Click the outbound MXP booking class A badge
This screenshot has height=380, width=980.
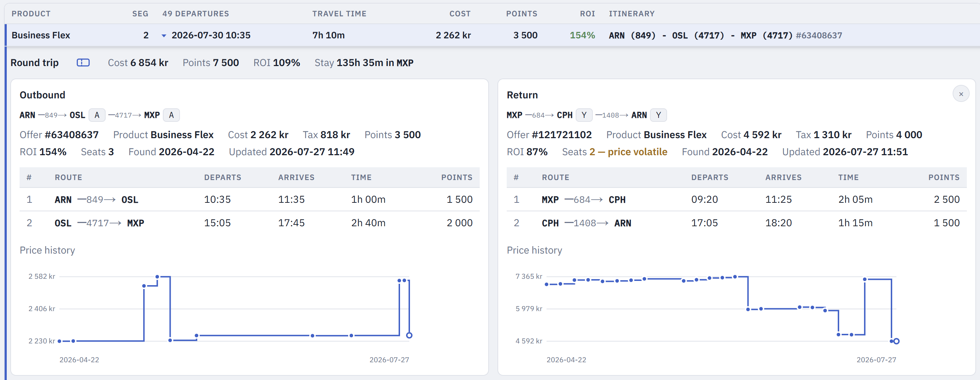point(171,115)
